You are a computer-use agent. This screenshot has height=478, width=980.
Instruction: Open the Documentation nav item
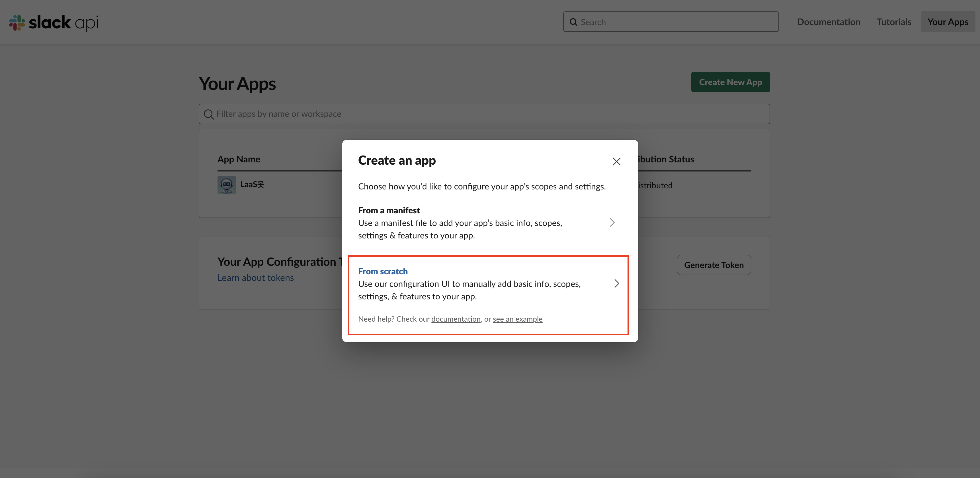click(829, 22)
